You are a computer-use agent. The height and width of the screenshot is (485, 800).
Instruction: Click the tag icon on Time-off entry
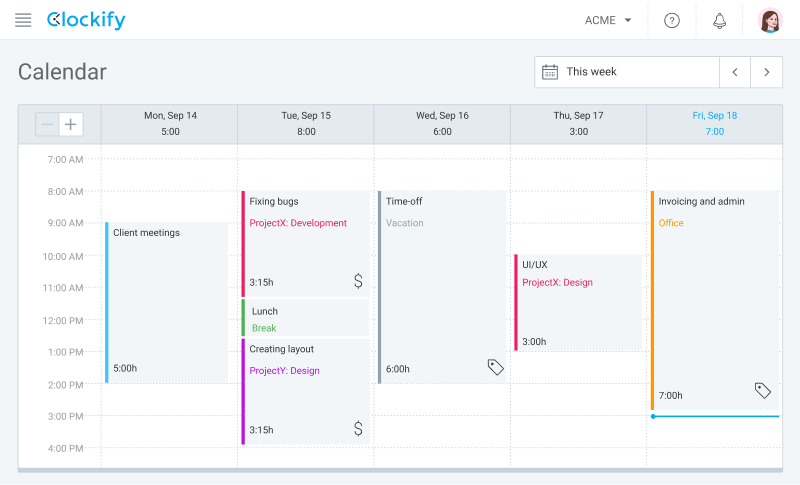pyautogui.click(x=495, y=367)
